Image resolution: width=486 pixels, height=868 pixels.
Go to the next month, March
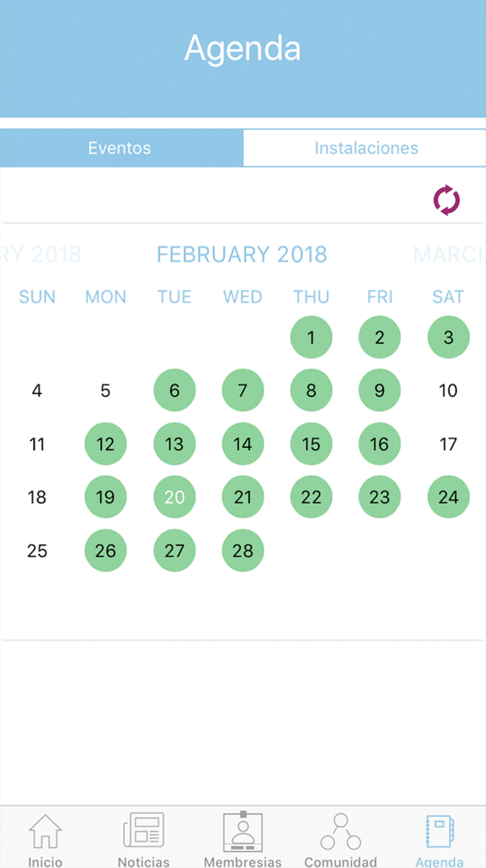448,254
